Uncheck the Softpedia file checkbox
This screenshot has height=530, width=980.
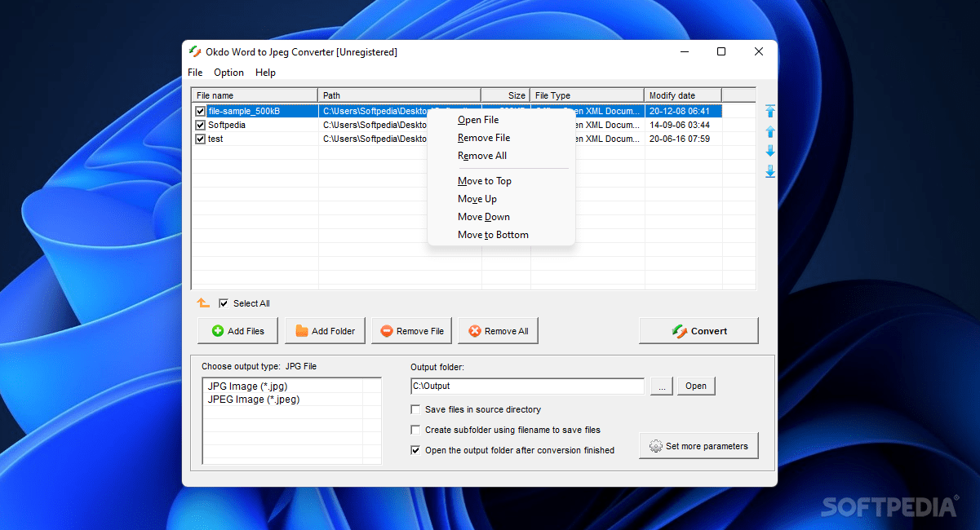tap(201, 125)
